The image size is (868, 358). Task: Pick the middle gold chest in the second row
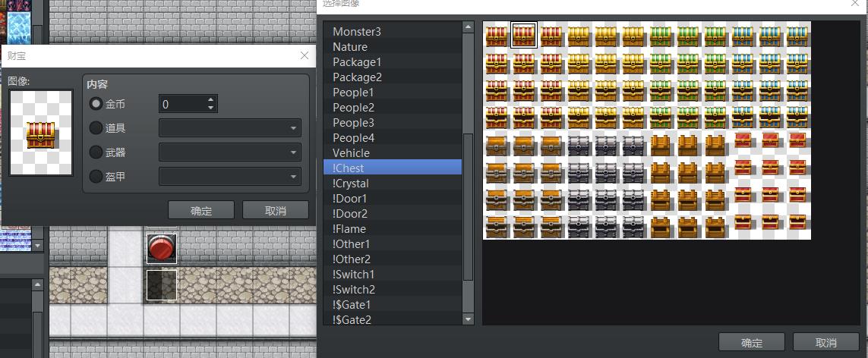click(x=606, y=62)
